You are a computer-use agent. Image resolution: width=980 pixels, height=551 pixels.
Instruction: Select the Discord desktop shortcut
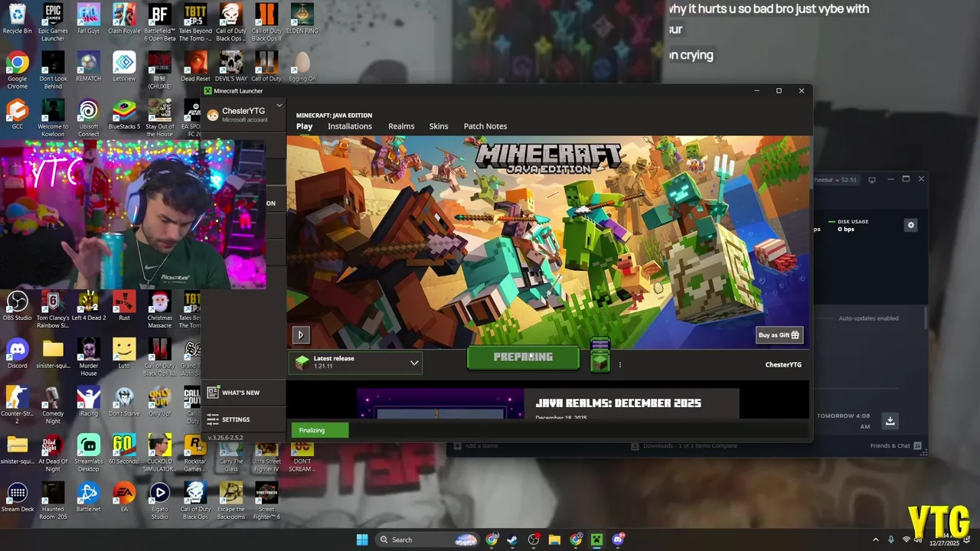[x=17, y=354]
